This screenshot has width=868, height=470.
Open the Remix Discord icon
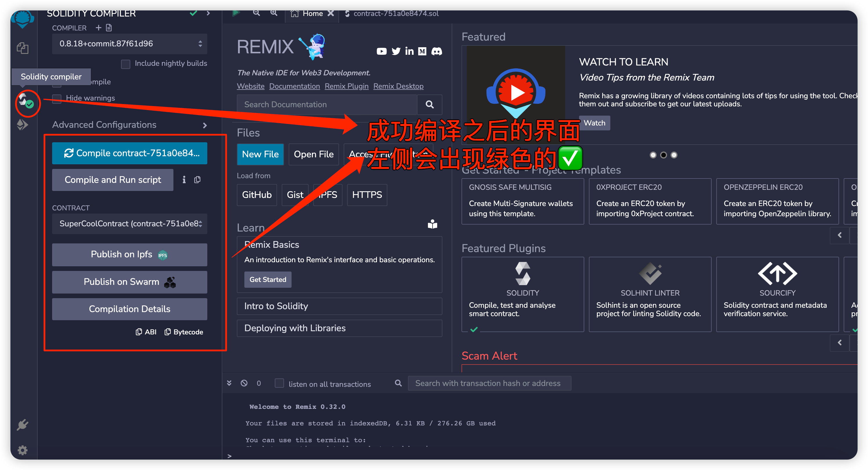[x=437, y=51]
